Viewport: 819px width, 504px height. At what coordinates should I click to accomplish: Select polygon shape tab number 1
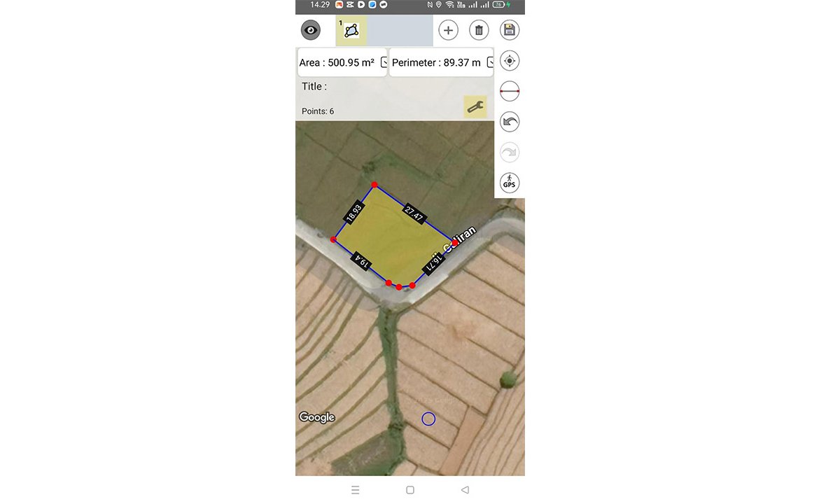[x=351, y=30]
